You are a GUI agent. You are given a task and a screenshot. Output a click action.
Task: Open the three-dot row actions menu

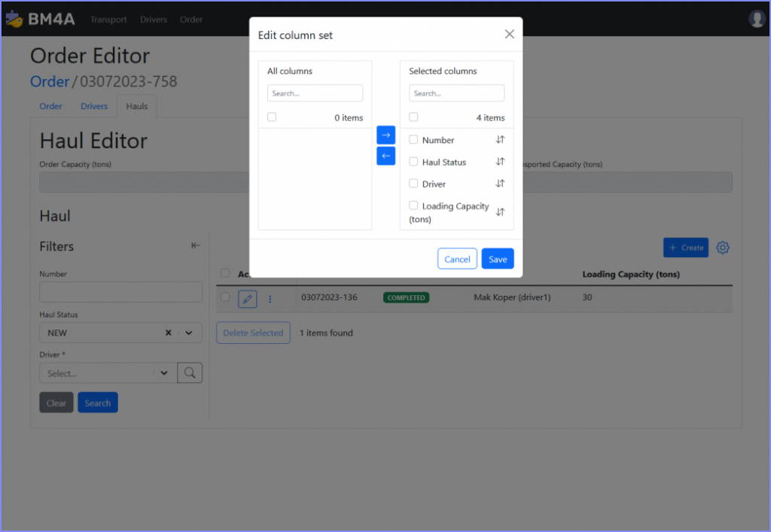(270, 299)
